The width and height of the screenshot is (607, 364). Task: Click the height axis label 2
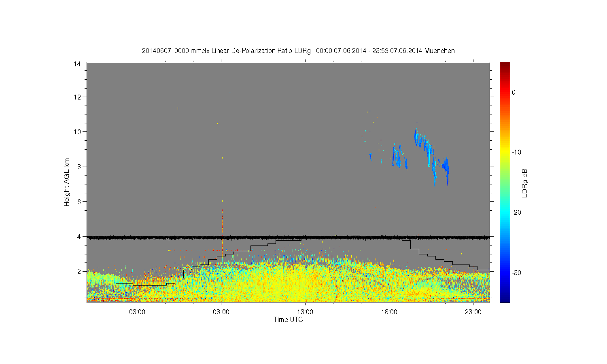[79, 271]
